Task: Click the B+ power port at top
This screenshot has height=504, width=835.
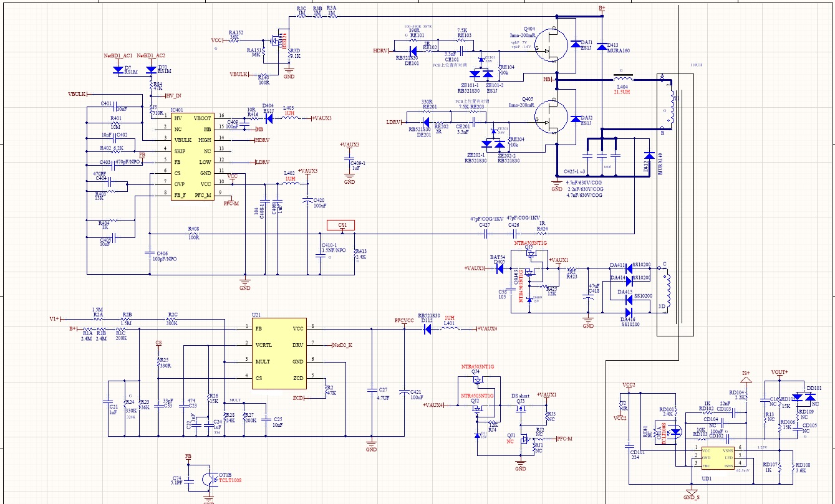Action: pos(602,8)
